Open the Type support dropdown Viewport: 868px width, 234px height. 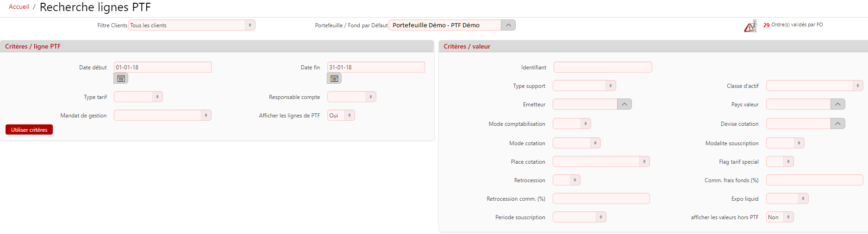(584, 86)
